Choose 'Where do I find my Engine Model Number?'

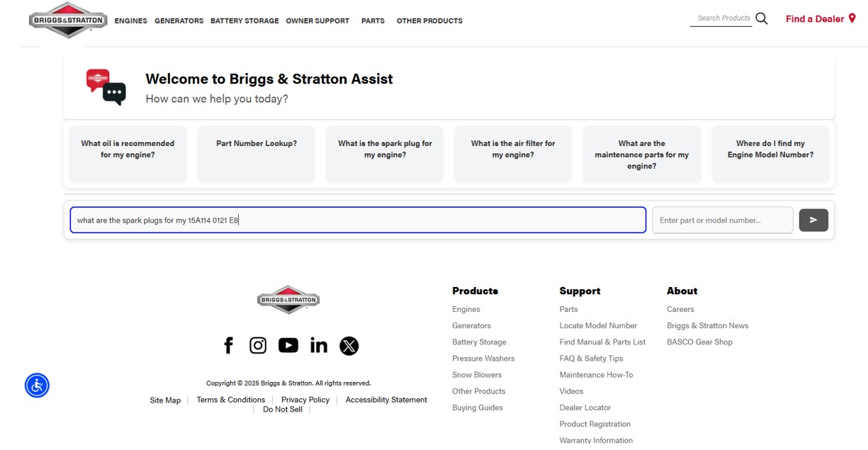click(x=770, y=154)
